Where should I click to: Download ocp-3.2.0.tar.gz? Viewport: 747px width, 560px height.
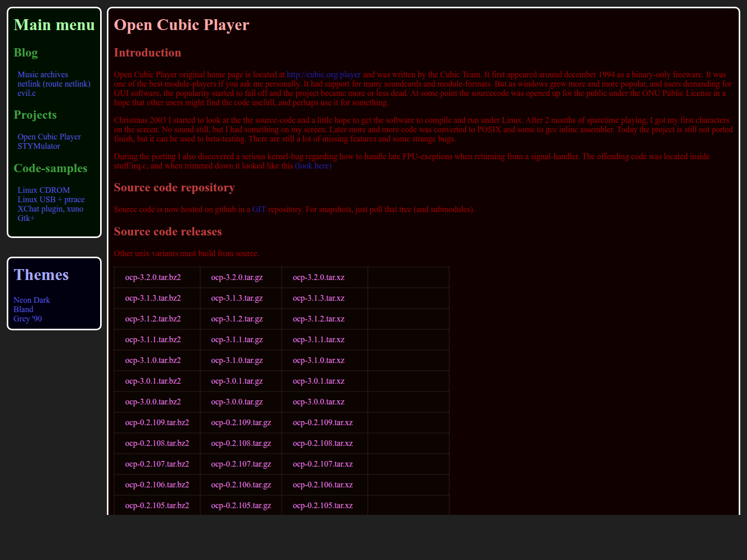237,277
